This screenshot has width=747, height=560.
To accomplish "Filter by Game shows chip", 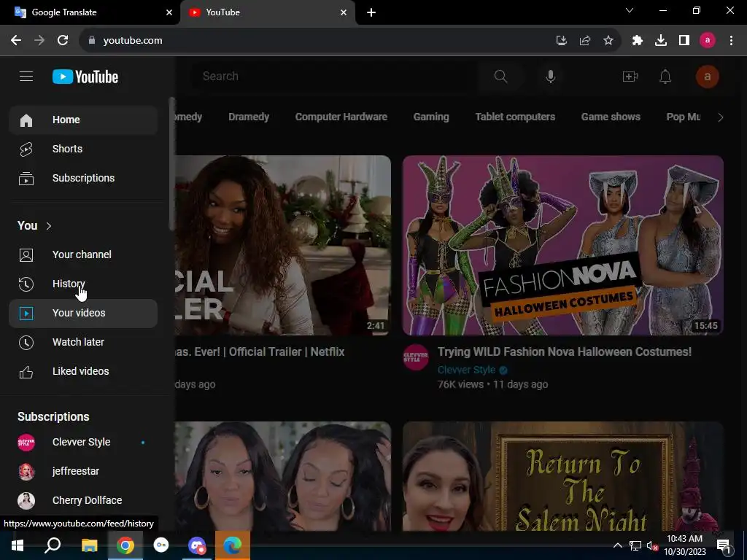I will 611,117.
